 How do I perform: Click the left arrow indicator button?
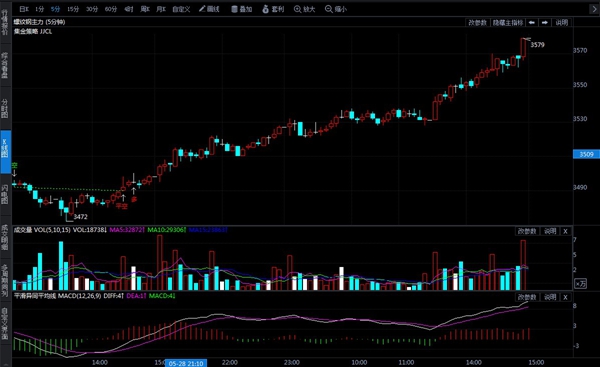coord(532,23)
